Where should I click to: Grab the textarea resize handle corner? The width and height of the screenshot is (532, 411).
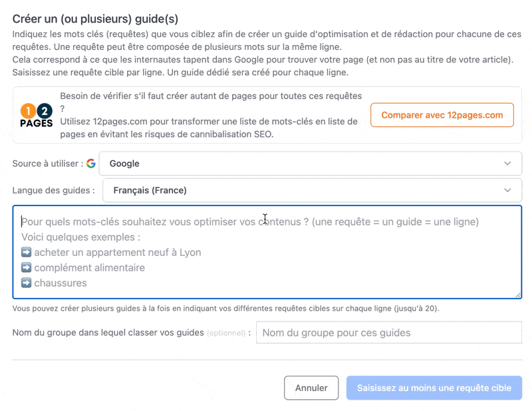point(517,295)
